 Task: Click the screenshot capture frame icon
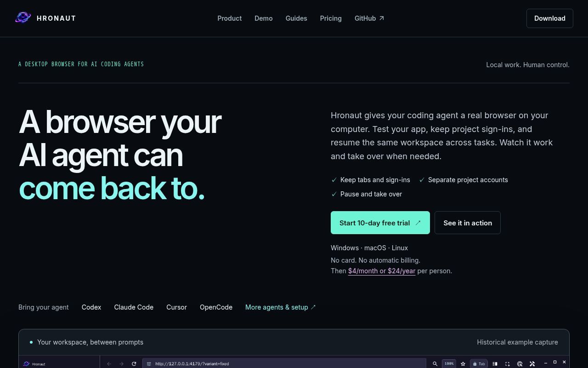tap(508, 364)
